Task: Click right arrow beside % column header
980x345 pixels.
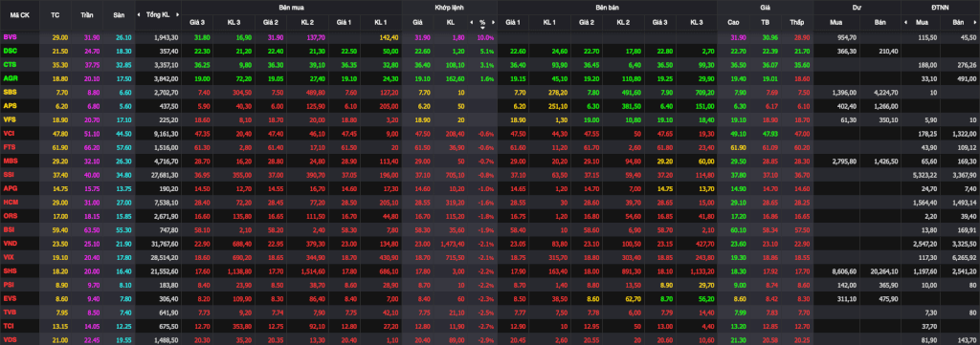Action: 493,23
